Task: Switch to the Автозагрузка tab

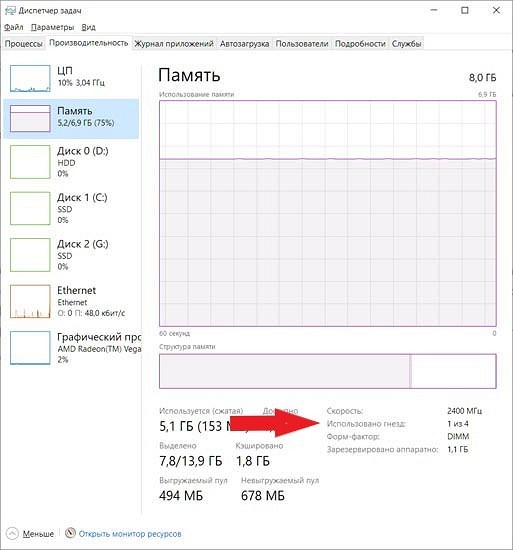Action: [244, 44]
